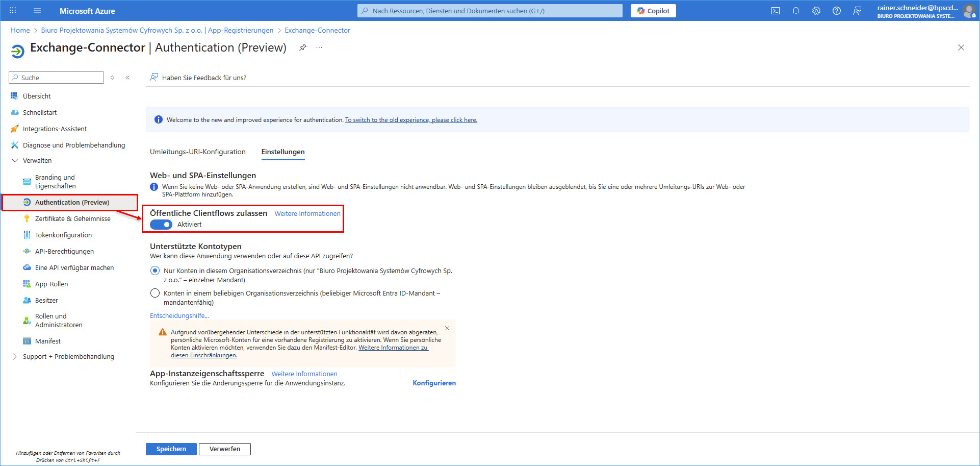Open Schnellstart in sidebar
980x466 pixels.
pos(40,112)
